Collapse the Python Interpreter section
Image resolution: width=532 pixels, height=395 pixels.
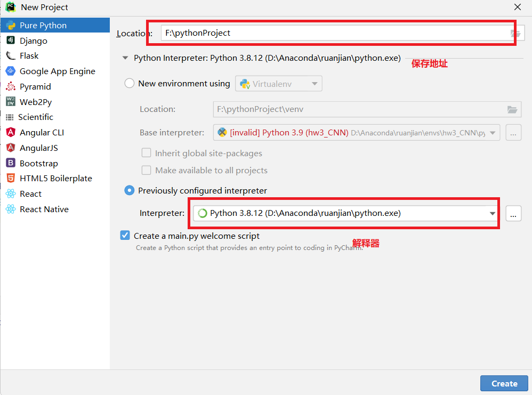point(125,58)
